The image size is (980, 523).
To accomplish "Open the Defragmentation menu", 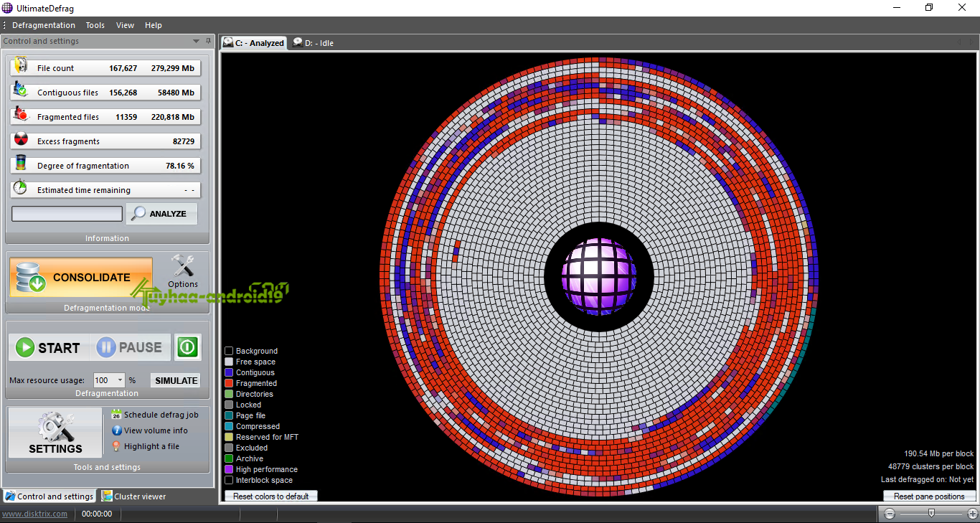I will [44, 25].
